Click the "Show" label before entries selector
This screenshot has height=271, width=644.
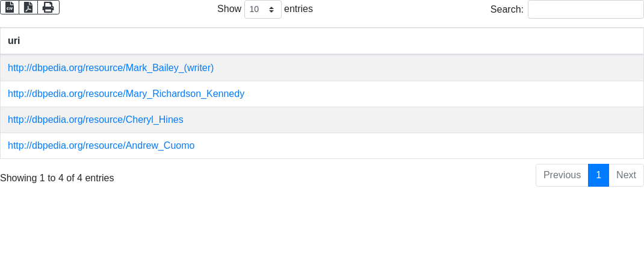pos(229,9)
